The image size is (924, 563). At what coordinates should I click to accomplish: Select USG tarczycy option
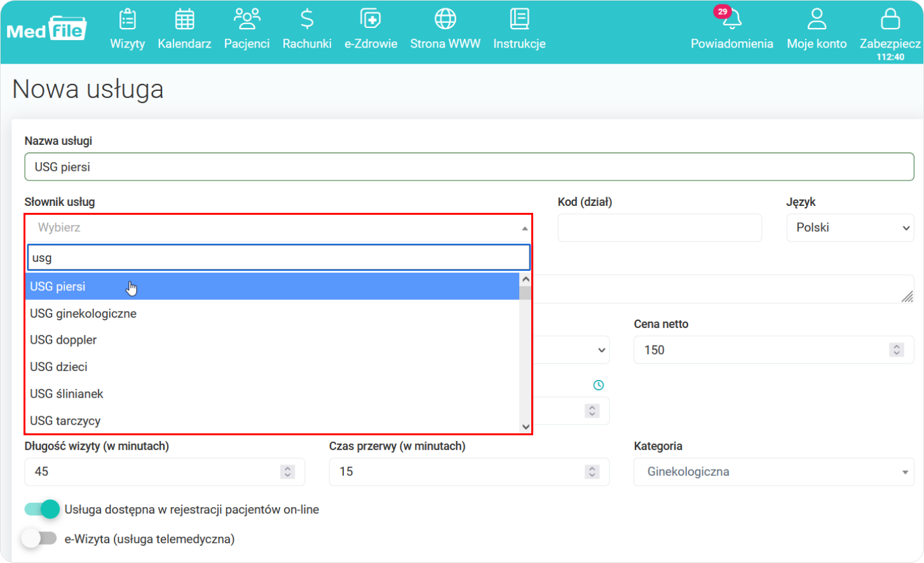272,421
